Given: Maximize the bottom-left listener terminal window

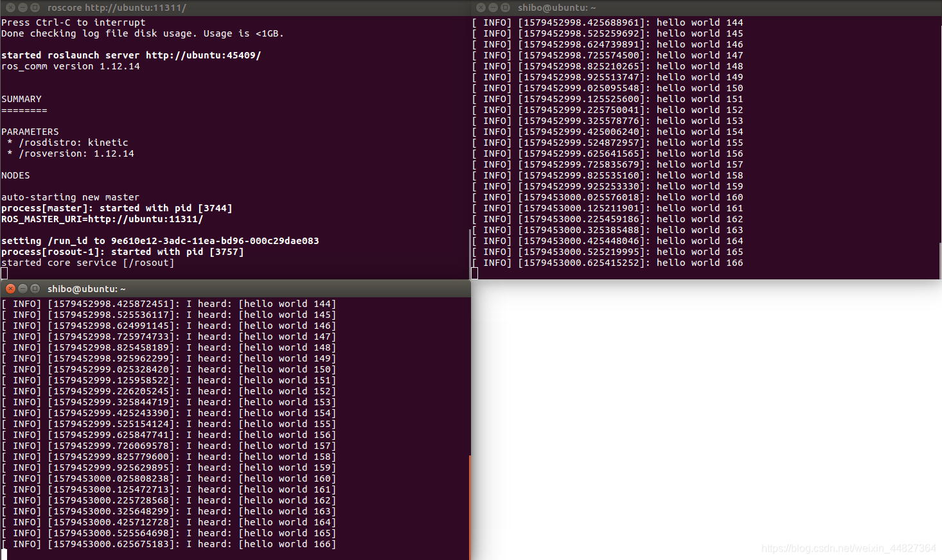Looking at the screenshot, I should [35, 289].
